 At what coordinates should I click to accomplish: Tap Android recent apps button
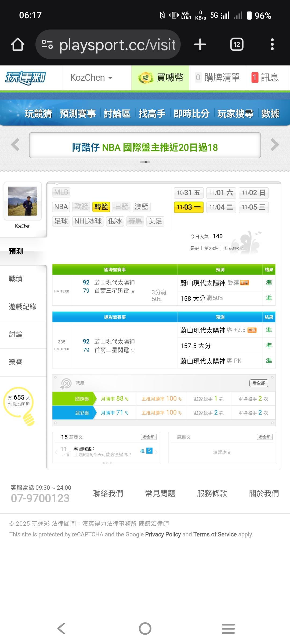tap(228, 628)
